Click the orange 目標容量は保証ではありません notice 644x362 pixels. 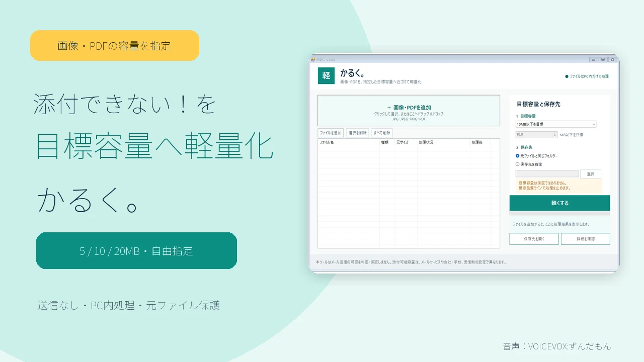click(558, 186)
